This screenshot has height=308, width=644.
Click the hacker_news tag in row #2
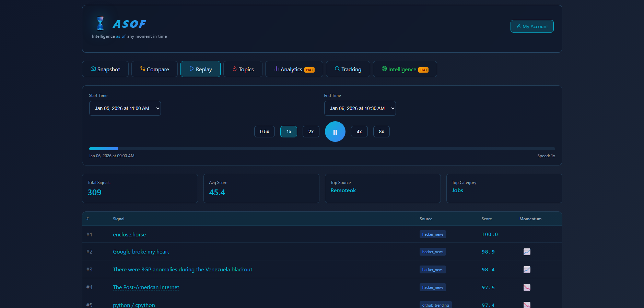433,252
